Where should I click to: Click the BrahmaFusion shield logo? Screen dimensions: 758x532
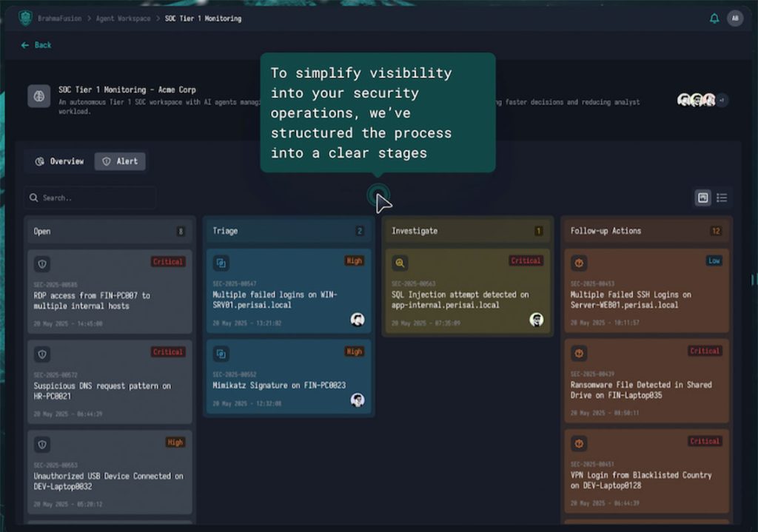26,18
